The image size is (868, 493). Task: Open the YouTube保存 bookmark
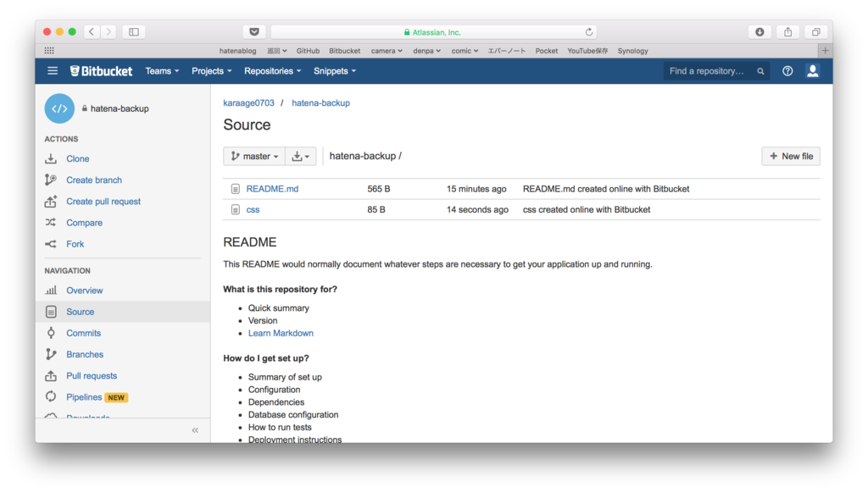[587, 50]
